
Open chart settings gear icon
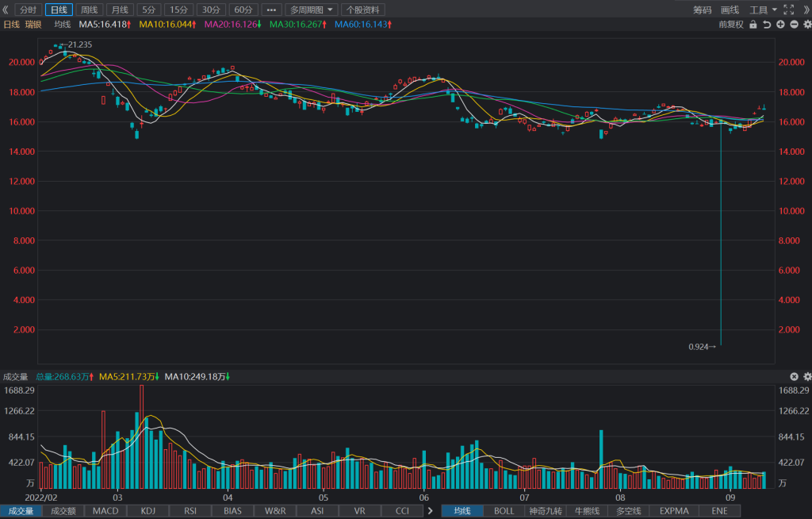[x=806, y=25]
